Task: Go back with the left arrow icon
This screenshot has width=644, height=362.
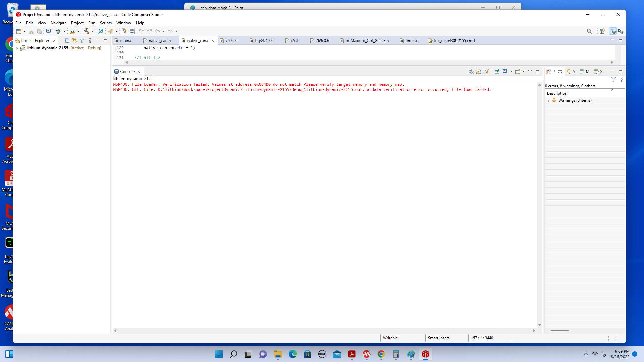Action: (157, 31)
